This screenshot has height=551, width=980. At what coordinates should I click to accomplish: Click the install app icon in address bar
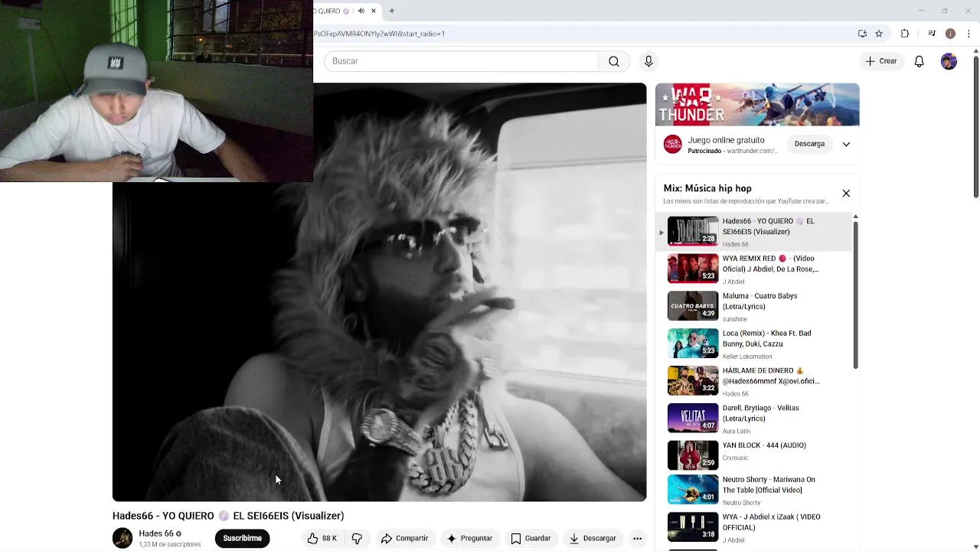click(862, 34)
